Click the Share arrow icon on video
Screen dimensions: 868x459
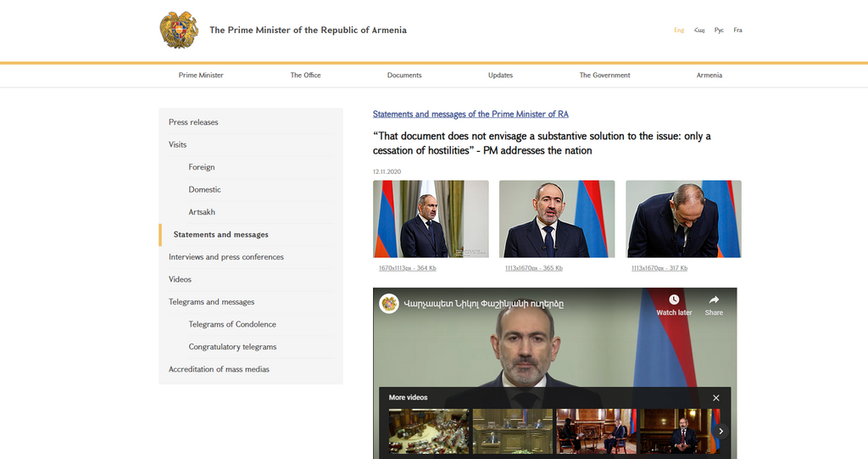714,299
